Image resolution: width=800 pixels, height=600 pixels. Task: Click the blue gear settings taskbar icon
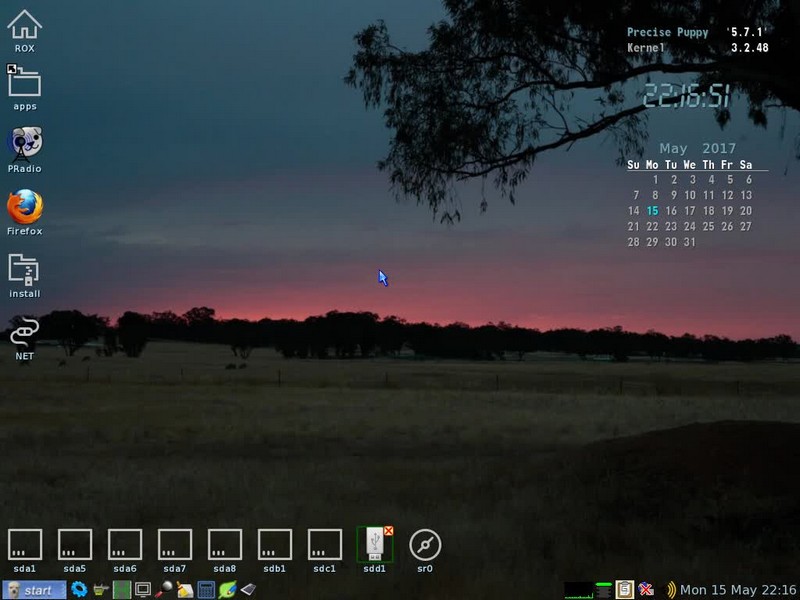(x=78, y=590)
